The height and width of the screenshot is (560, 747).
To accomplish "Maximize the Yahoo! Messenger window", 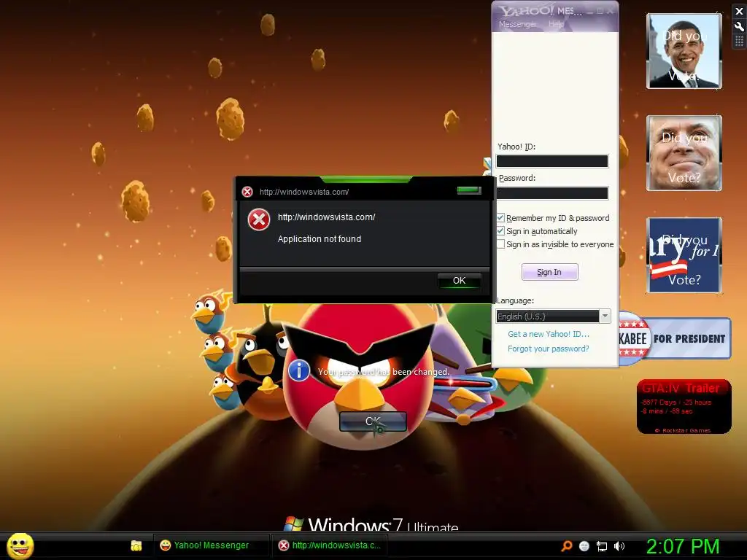I will click(600, 11).
